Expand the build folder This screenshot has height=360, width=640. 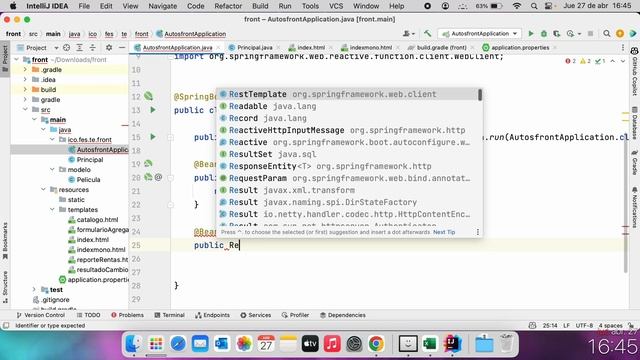point(25,89)
